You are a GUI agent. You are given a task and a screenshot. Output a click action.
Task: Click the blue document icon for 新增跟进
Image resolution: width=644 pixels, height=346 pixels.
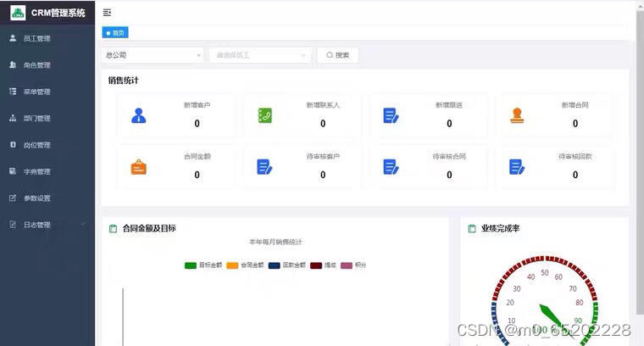[x=391, y=115]
